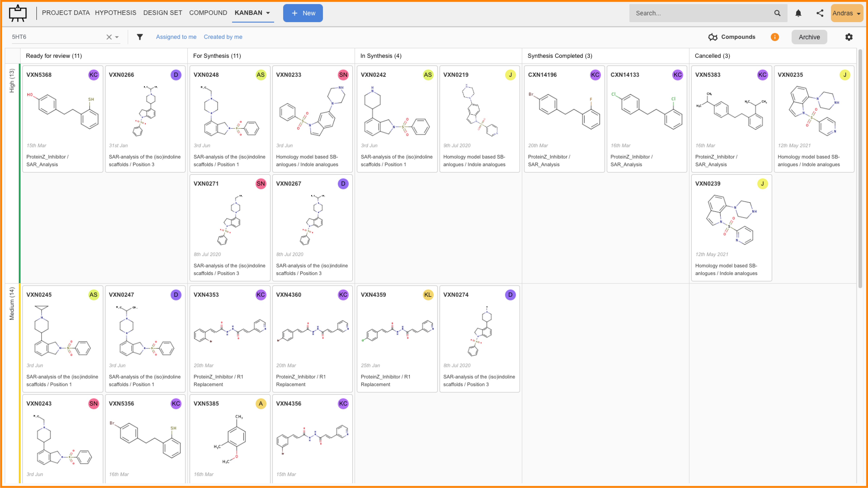The height and width of the screenshot is (488, 868).
Task: Toggle the Created by me filter
Action: pyautogui.click(x=223, y=37)
